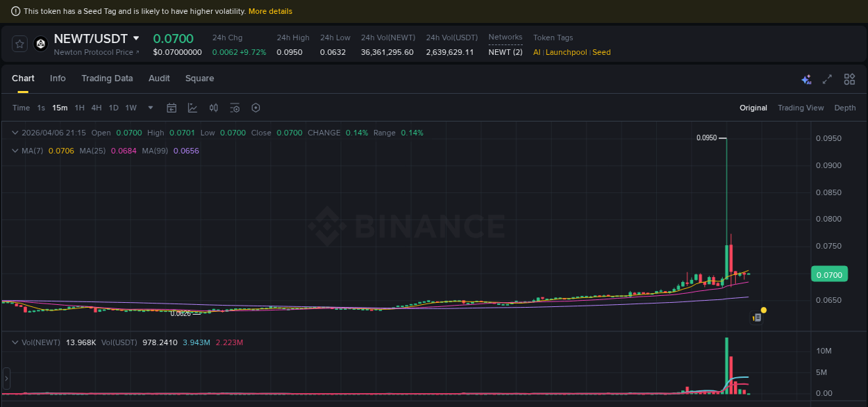Click the Vol(USDT) value 978.2410
The width and height of the screenshot is (868, 407).
pos(160,342)
